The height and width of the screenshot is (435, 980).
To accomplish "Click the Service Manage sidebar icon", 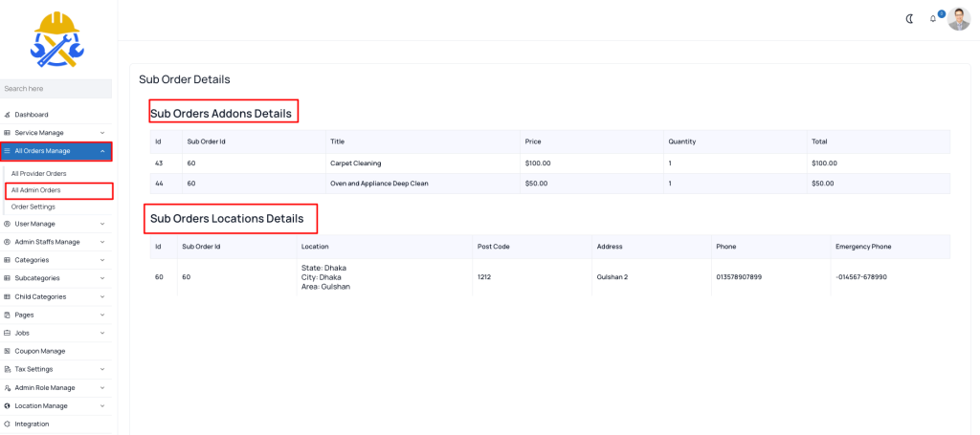I will tap(7, 133).
